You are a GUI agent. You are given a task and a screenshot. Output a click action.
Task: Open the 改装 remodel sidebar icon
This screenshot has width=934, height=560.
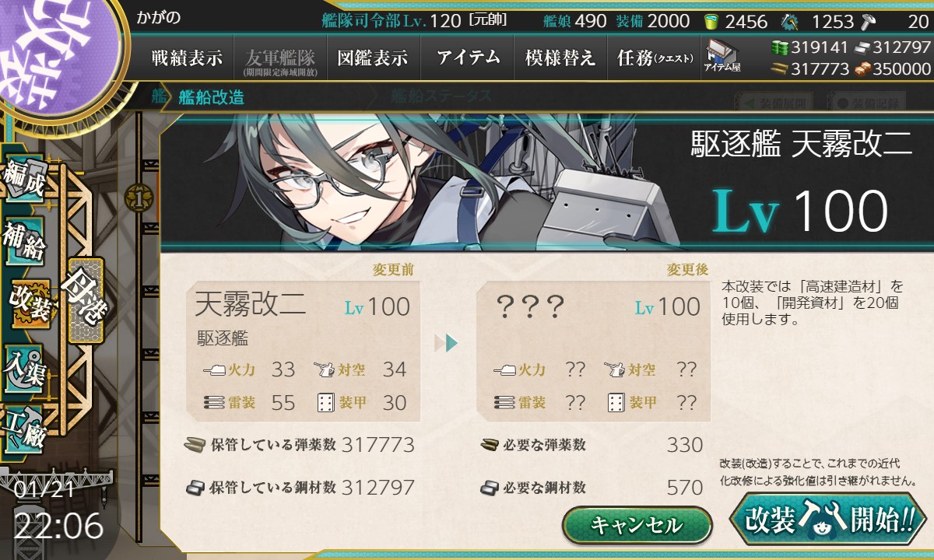[x=26, y=303]
